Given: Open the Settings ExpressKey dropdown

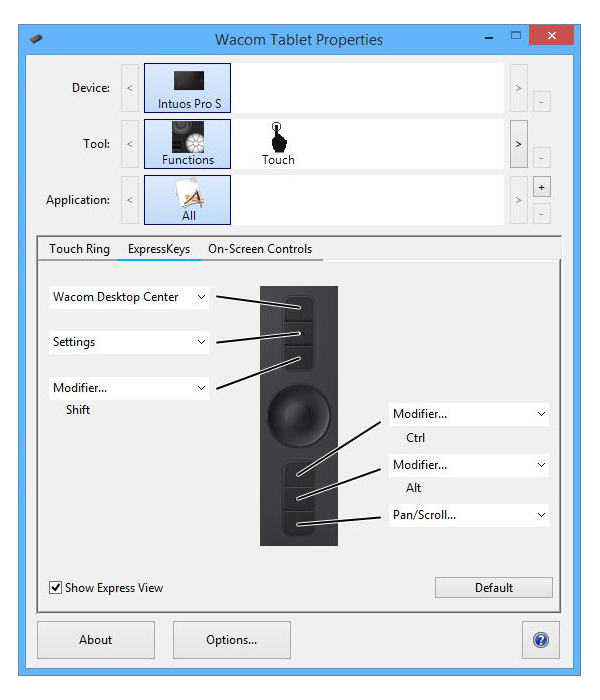Looking at the screenshot, I should [129, 342].
